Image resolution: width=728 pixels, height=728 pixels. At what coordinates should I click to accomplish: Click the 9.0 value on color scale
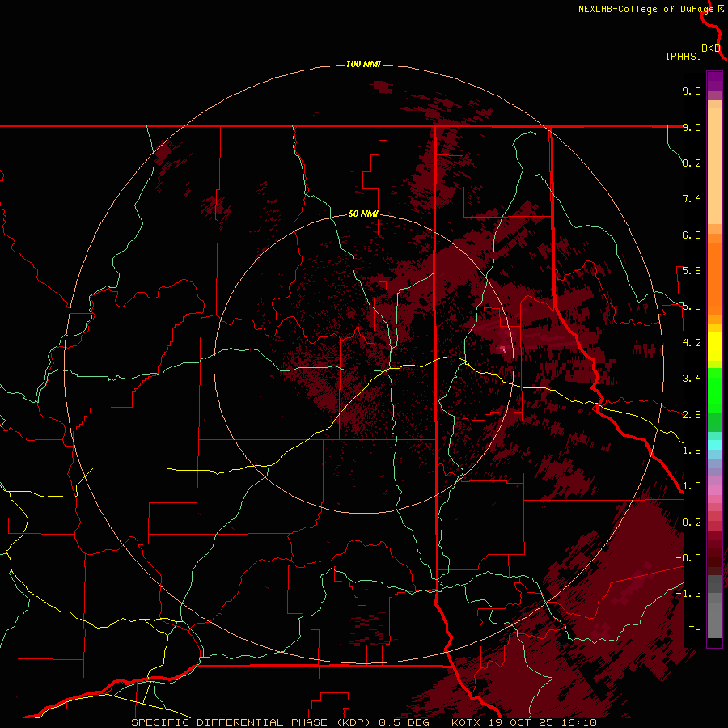tap(692, 127)
